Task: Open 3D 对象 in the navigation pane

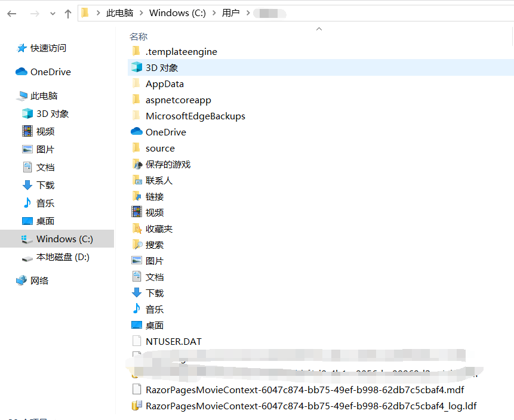Action: pyautogui.click(x=53, y=114)
